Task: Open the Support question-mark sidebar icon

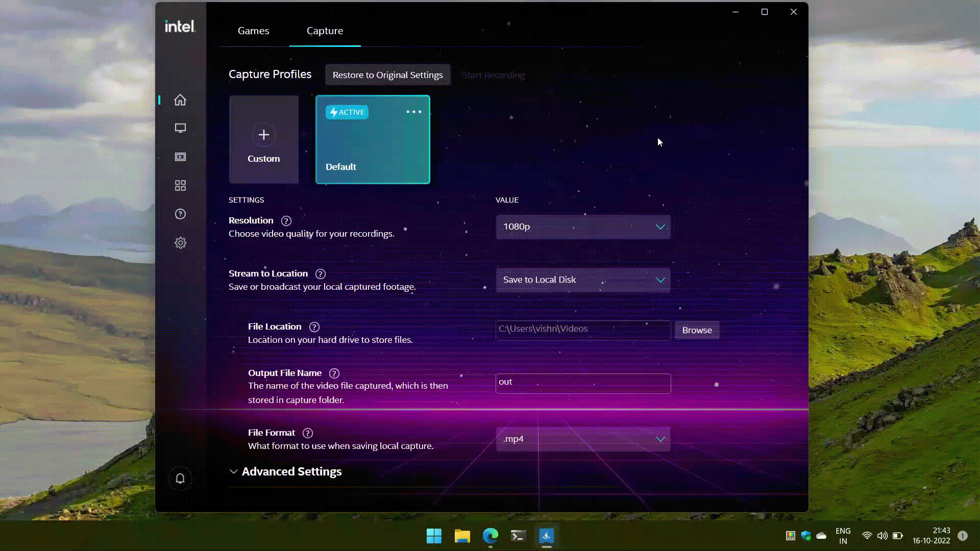Action: [180, 214]
